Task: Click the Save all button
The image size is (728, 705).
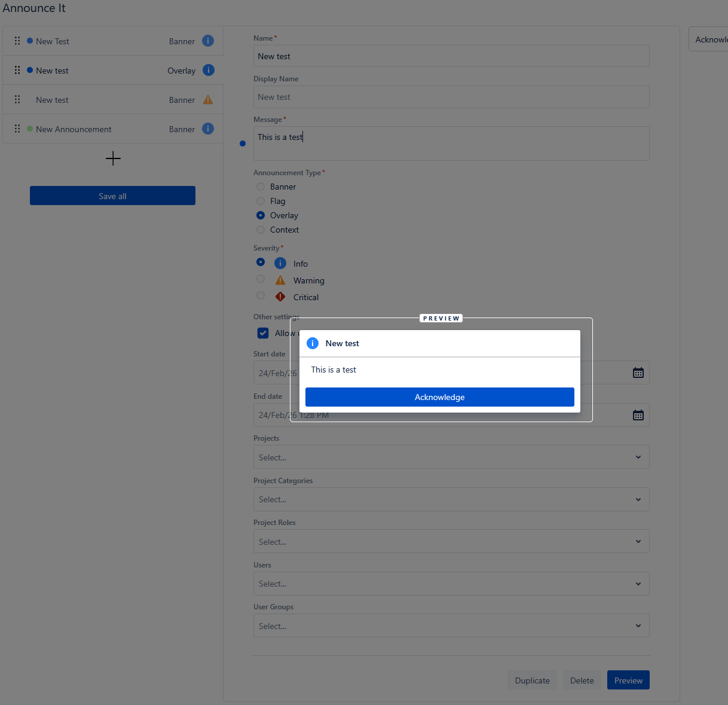Action: pos(112,196)
